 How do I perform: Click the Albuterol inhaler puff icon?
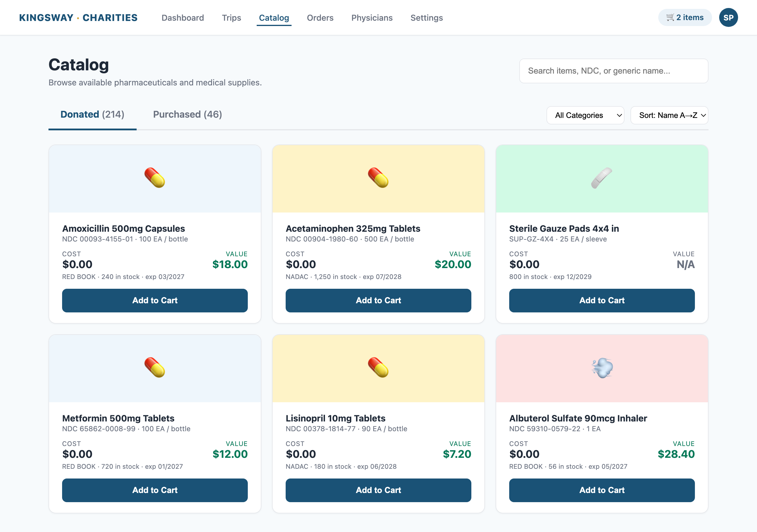(x=602, y=367)
